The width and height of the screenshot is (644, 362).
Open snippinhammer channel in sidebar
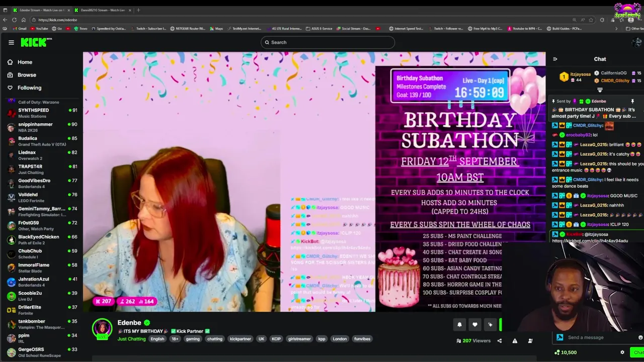coord(41,127)
